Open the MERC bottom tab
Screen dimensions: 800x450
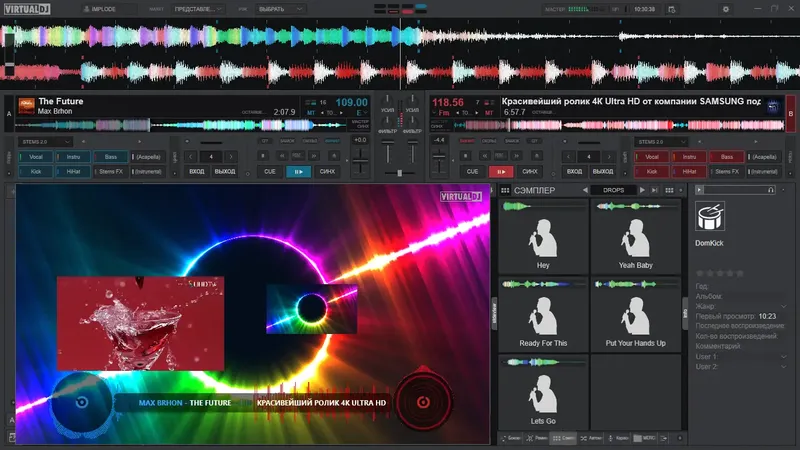tap(645, 438)
